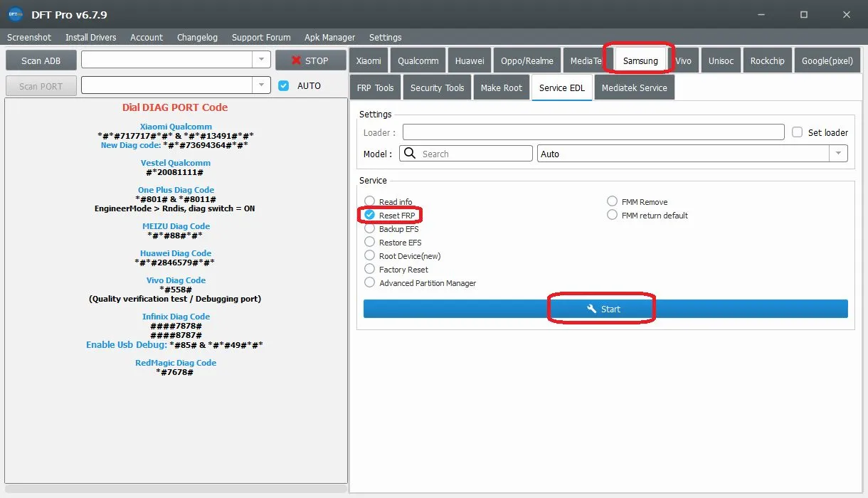This screenshot has width=868, height=498.
Task: Click the RedMagic code *#7678#
Action: [175, 372]
